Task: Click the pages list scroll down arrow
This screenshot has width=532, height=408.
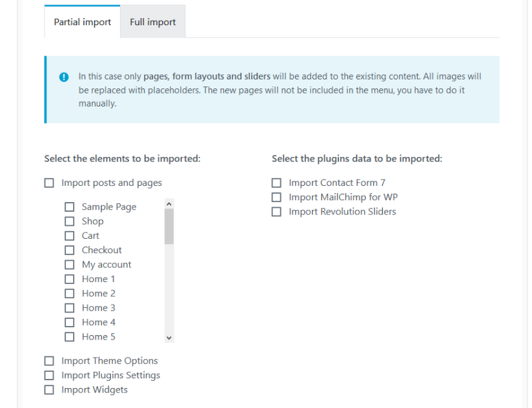Action: click(169, 338)
